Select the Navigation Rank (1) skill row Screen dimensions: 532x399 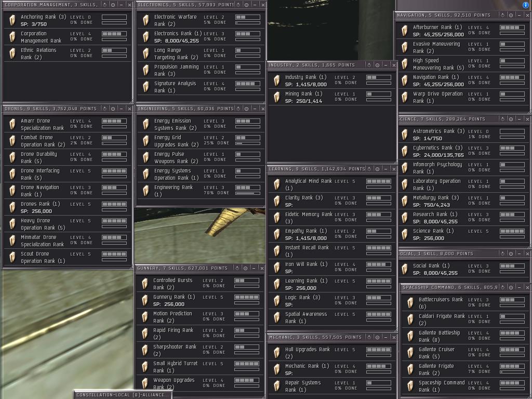point(464,81)
